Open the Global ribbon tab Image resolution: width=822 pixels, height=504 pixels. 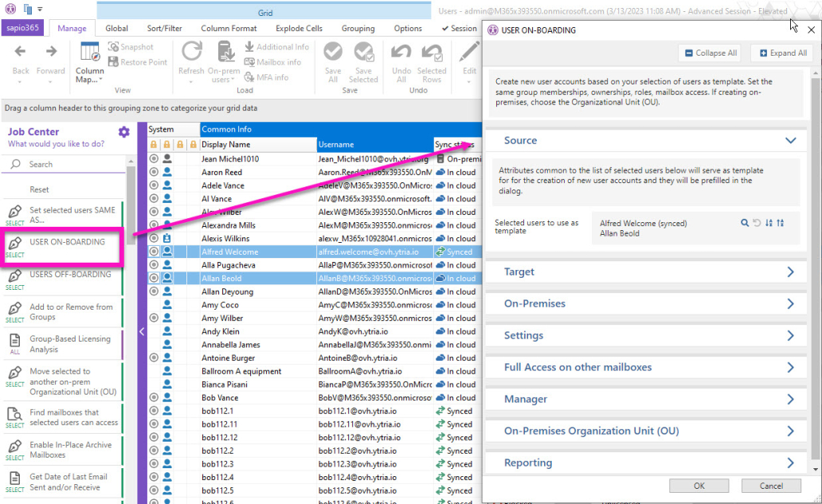116,29
